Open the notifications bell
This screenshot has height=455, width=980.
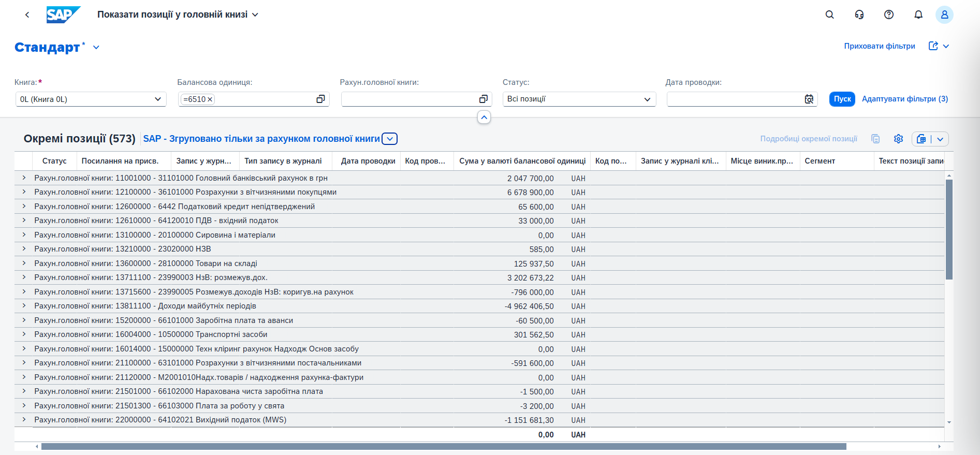click(x=918, y=14)
